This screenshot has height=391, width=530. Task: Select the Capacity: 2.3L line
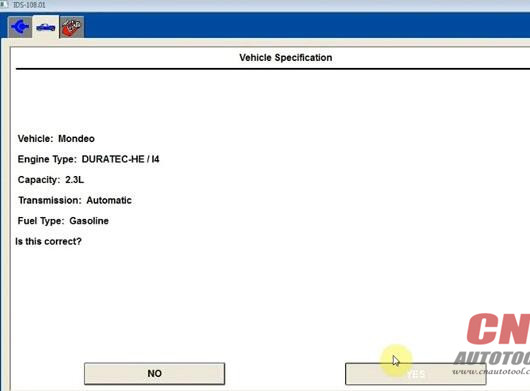[51, 180]
